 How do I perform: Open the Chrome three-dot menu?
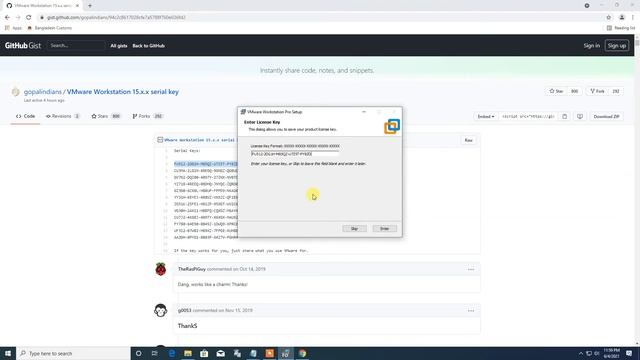click(633, 18)
